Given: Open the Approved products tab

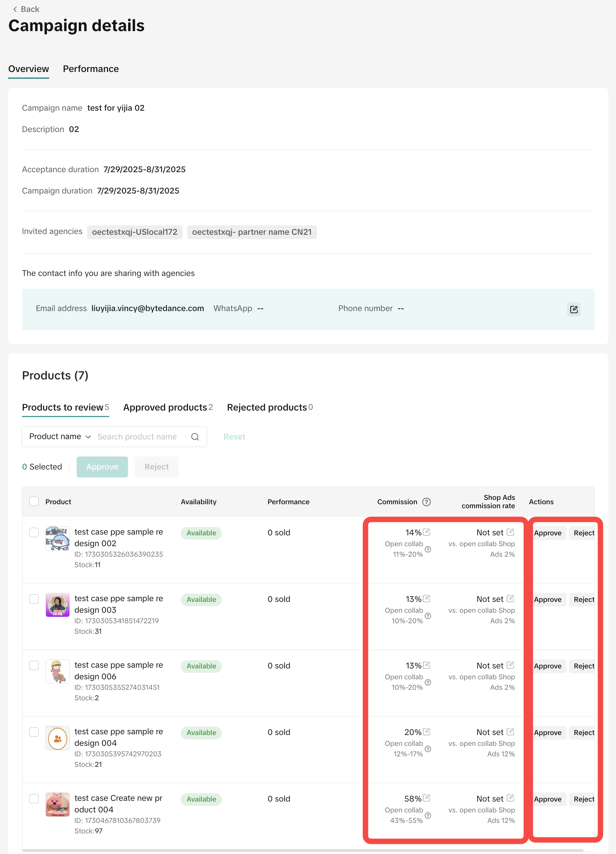Looking at the screenshot, I should click(168, 407).
